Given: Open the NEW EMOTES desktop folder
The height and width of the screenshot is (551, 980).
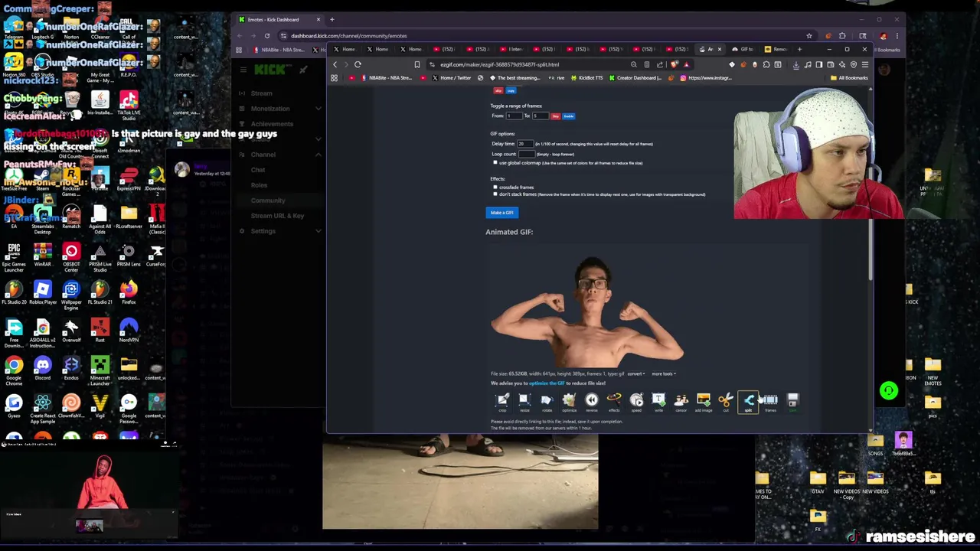Looking at the screenshot, I should tap(933, 372).
